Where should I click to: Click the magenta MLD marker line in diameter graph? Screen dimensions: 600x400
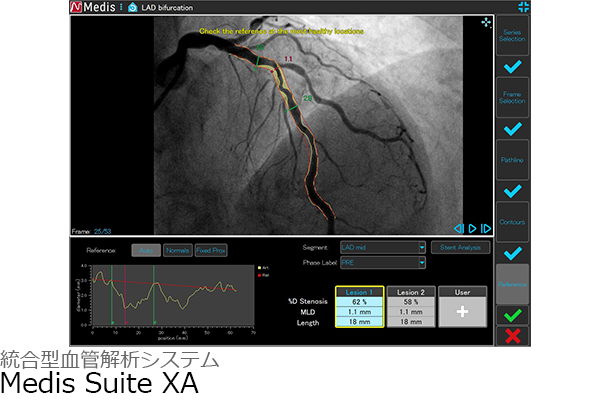click(126, 295)
